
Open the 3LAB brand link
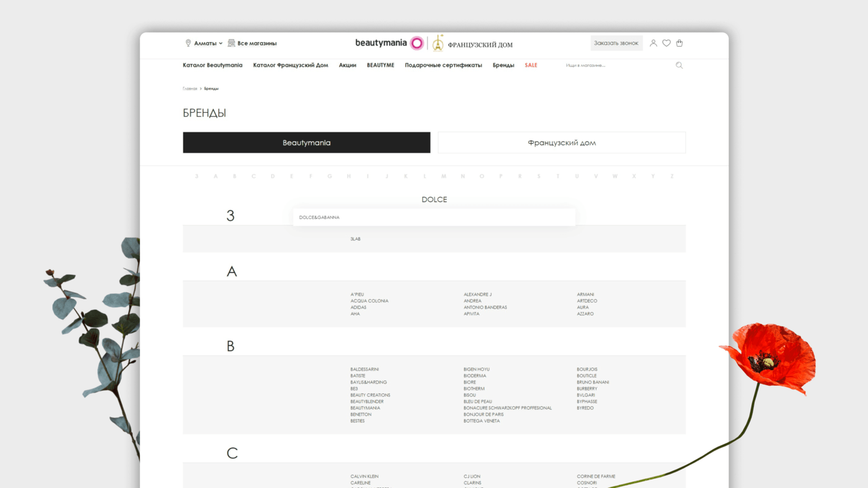point(356,239)
